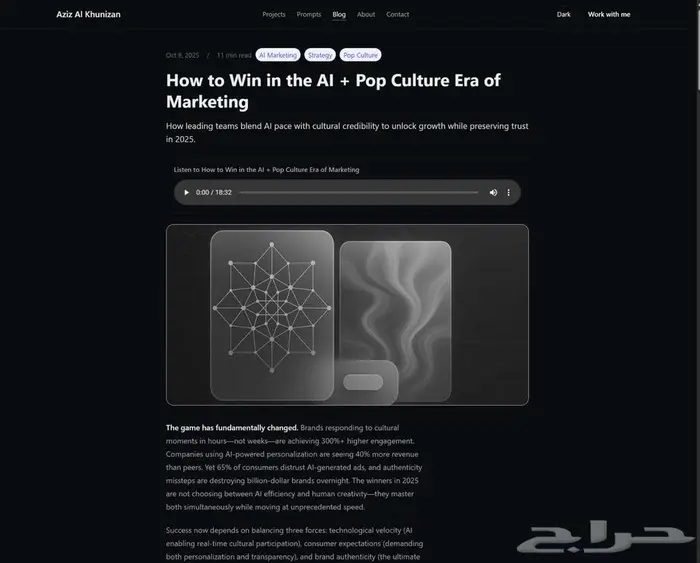Open the Projects page

[274, 14]
